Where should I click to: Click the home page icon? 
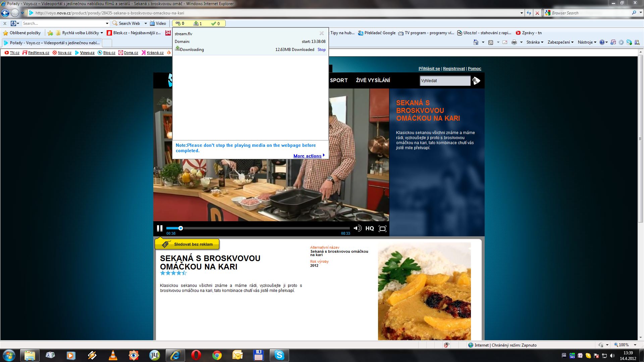pyautogui.click(x=476, y=42)
